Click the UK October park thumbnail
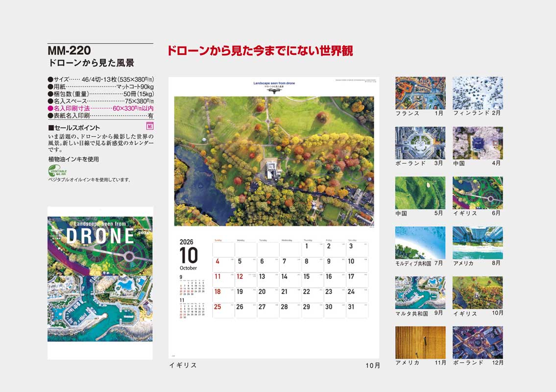The image size is (556, 392). click(x=478, y=293)
